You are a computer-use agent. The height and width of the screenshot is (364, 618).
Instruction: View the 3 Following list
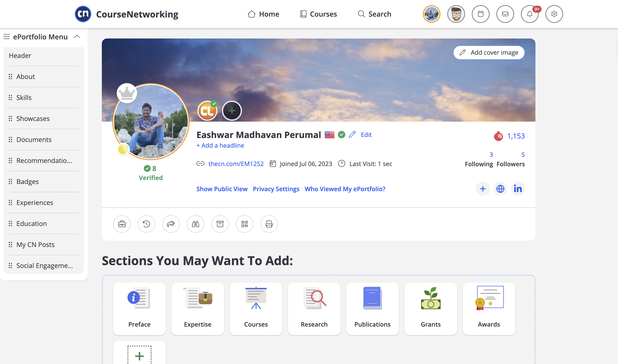click(479, 159)
